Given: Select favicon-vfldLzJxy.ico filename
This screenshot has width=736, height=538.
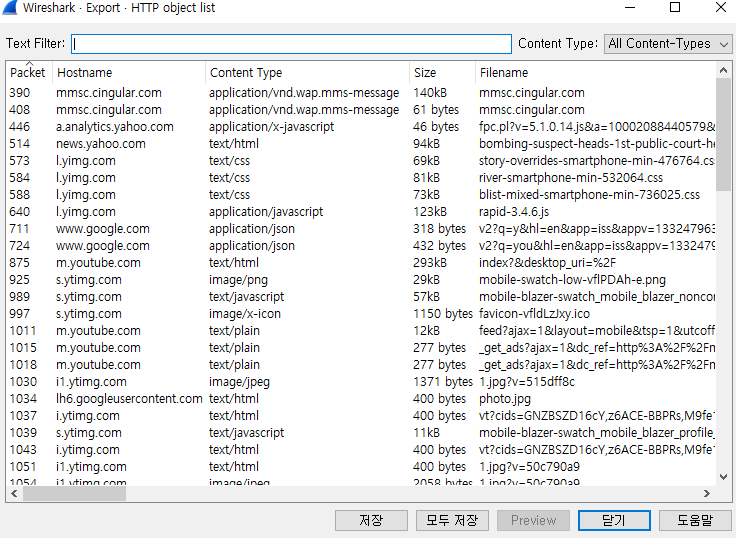Looking at the screenshot, I should (534, 314).
